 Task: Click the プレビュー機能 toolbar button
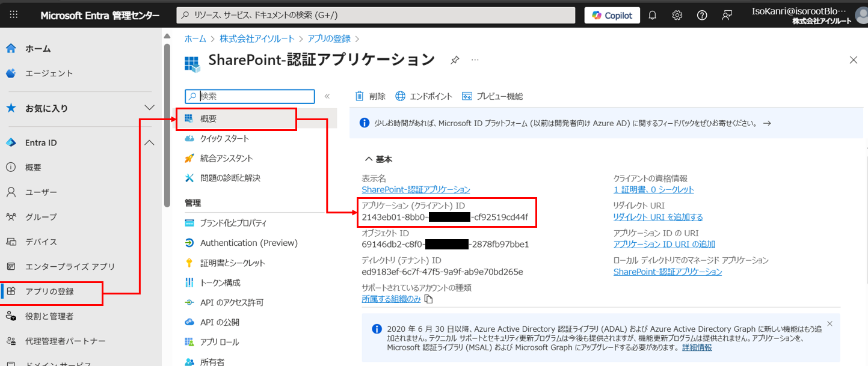[492, 96]
